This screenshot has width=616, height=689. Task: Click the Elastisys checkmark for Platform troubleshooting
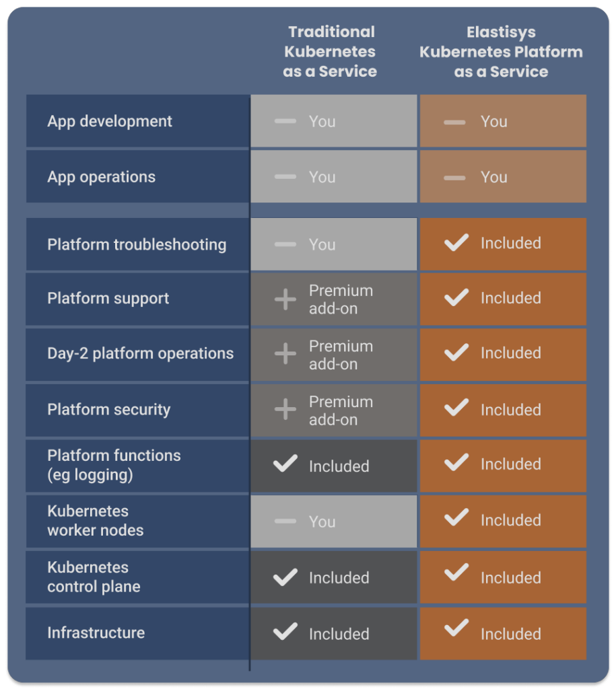point(456,242)
